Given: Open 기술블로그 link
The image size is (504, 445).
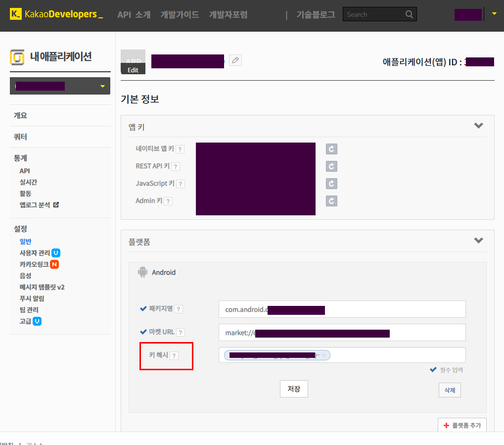Looking at the screenshot, I should coord(316,14).
